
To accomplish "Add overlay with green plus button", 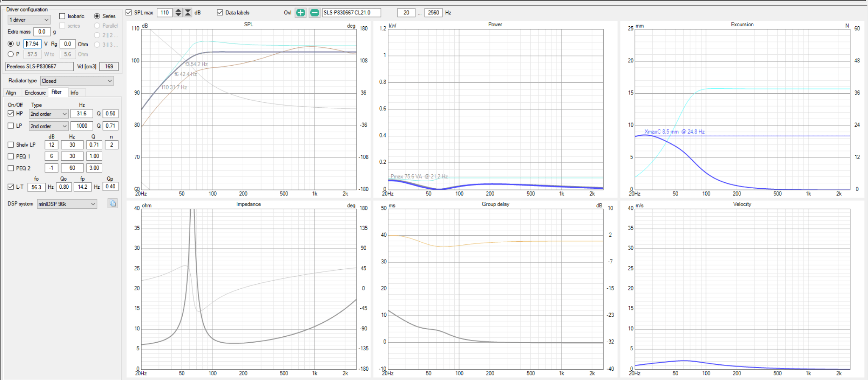I will 300,13.
